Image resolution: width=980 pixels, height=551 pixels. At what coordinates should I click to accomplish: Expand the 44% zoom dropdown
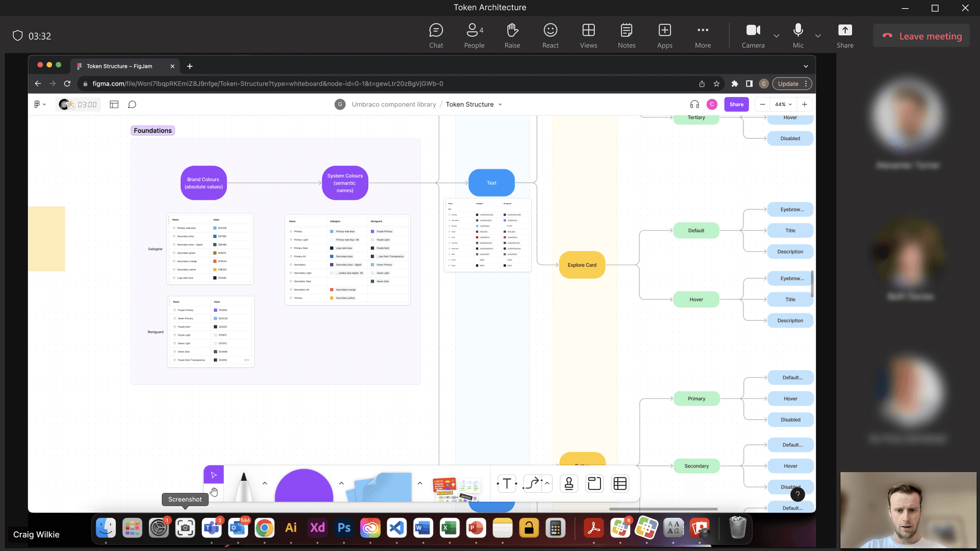(783, 104)
